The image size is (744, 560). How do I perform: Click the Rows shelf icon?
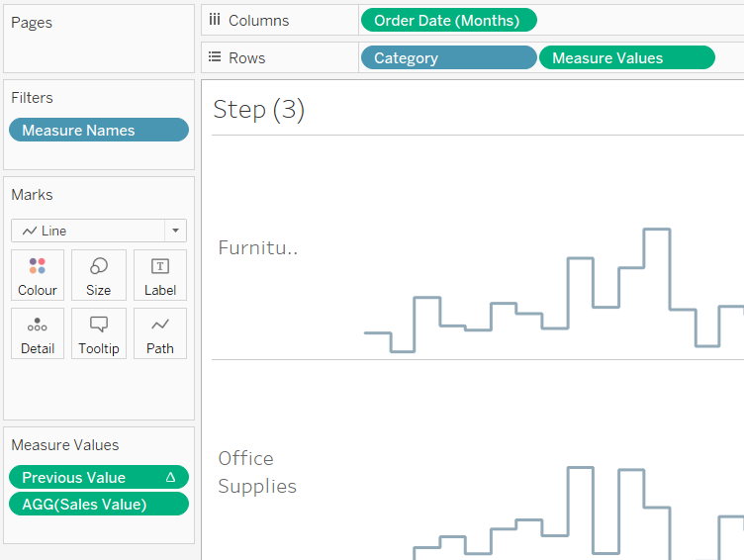tap(215, 57)
